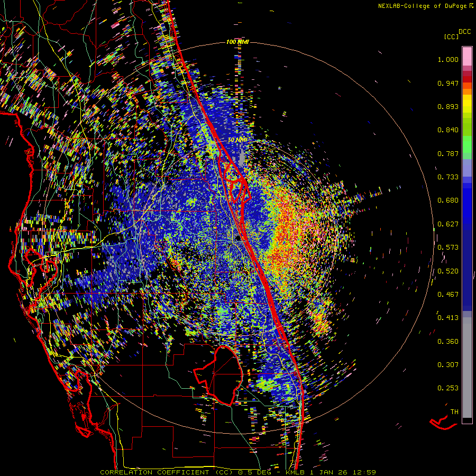Select the 0.627 scale value
Screen dimensions: 476x476
pos(448,224)
